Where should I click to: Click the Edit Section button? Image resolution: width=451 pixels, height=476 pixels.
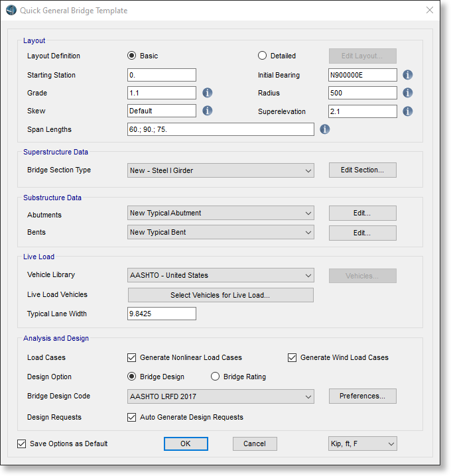(x=362, y=170)
